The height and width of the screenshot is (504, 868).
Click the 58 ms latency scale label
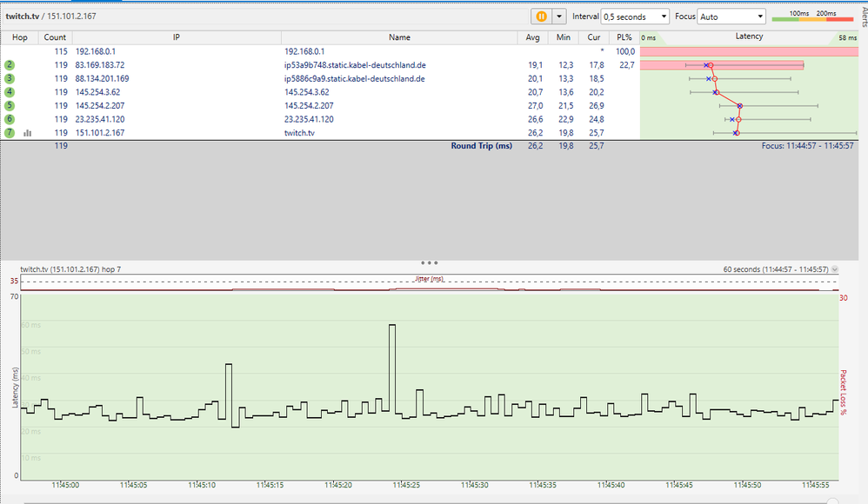pos(847,37)
